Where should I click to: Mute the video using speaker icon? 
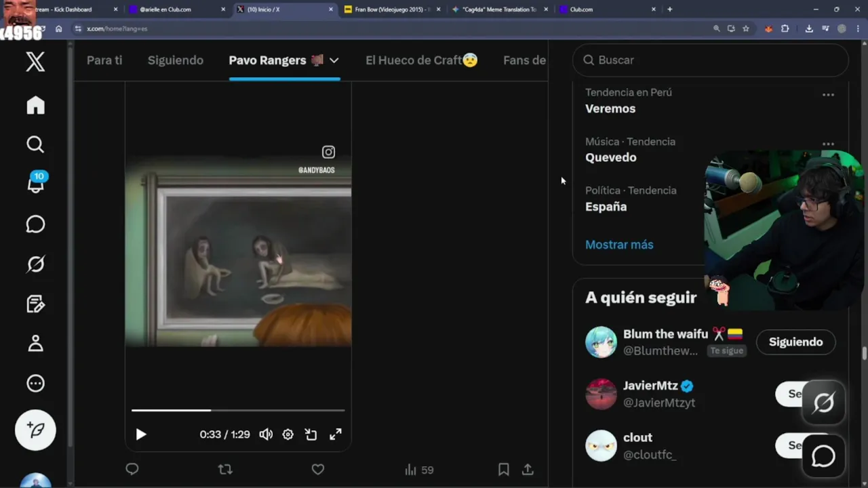266,434
